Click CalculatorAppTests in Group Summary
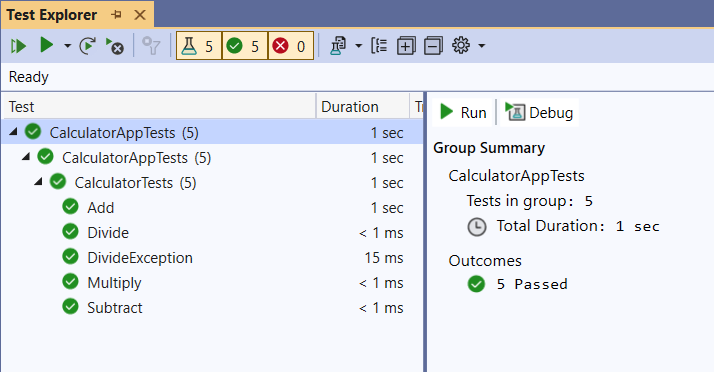This screenshot has width=714, height=372. tap(516, 176)
